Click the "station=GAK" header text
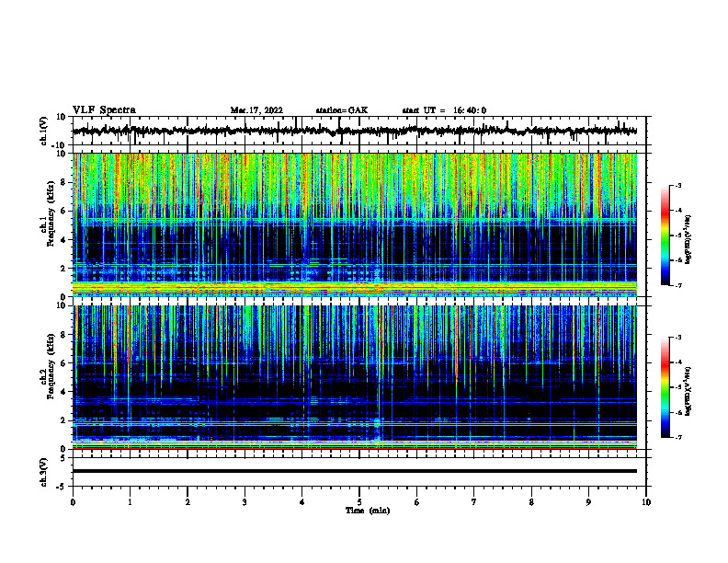728x563 pixels. click(342, 110)
